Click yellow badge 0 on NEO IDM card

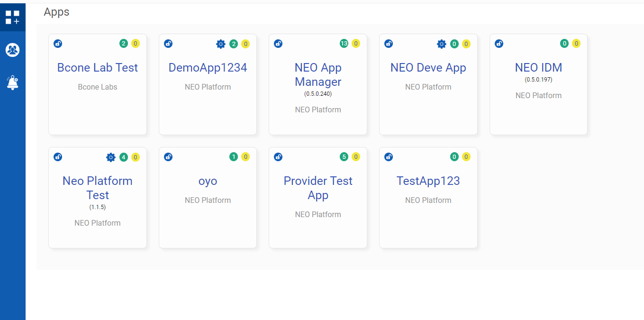[x=576, y=44]
